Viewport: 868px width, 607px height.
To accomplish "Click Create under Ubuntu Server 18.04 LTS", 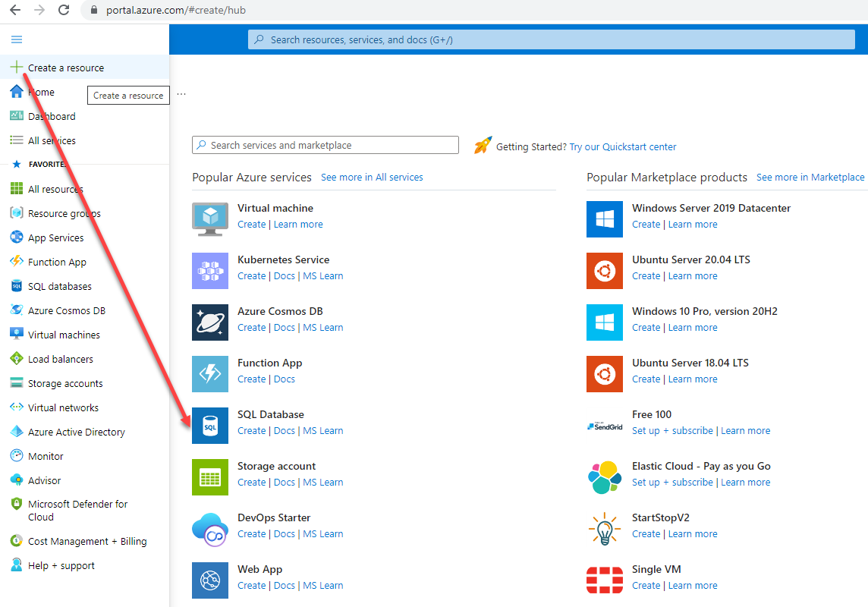I will click(x=646, y=379).
